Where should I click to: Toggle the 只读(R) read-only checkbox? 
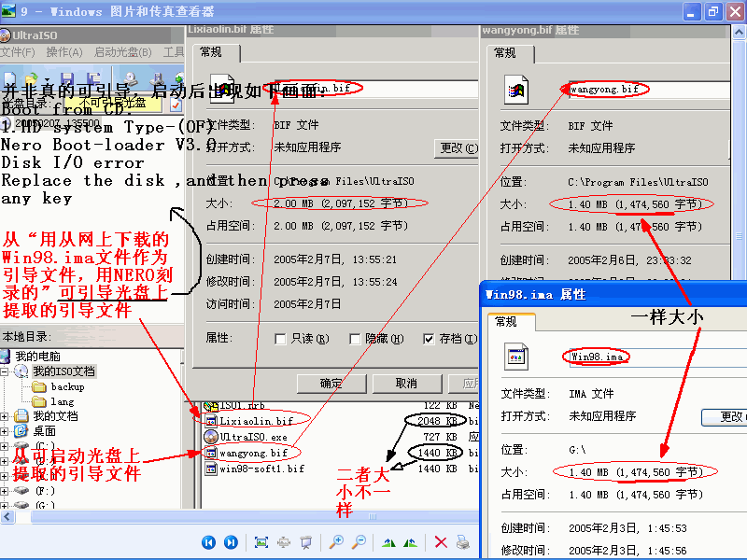pos(280,339)
